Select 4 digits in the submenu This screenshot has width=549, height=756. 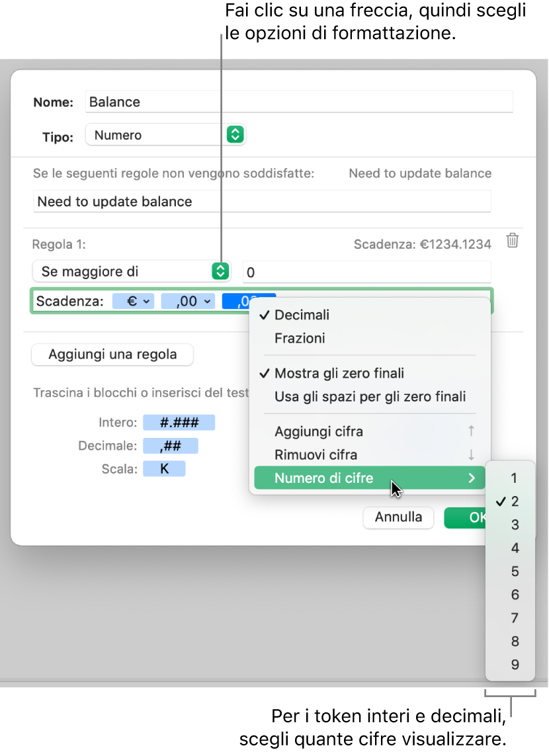[x=511, y=548]
